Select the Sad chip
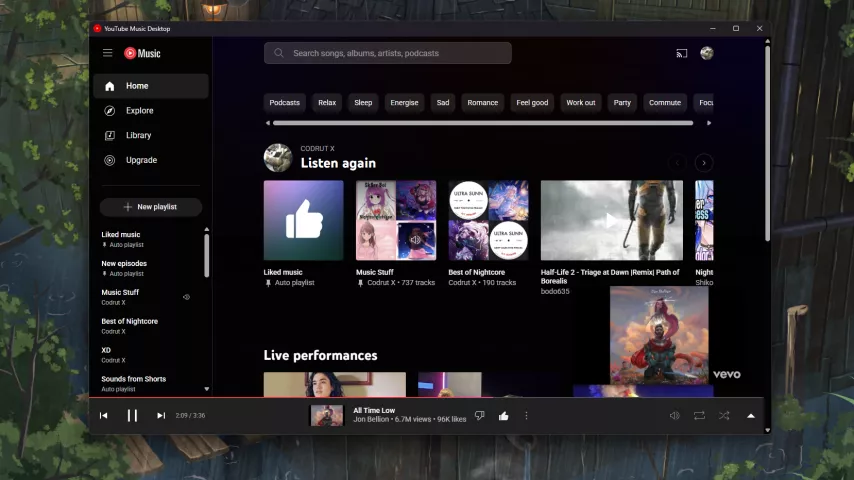This screenshot has height=480, width=854. (x=443, y=102)
